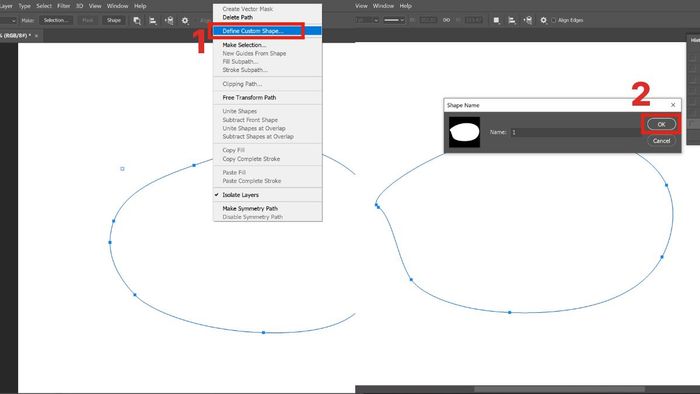
Task: Close the (RGB/8#) document tab
Action: coord(36,35)
